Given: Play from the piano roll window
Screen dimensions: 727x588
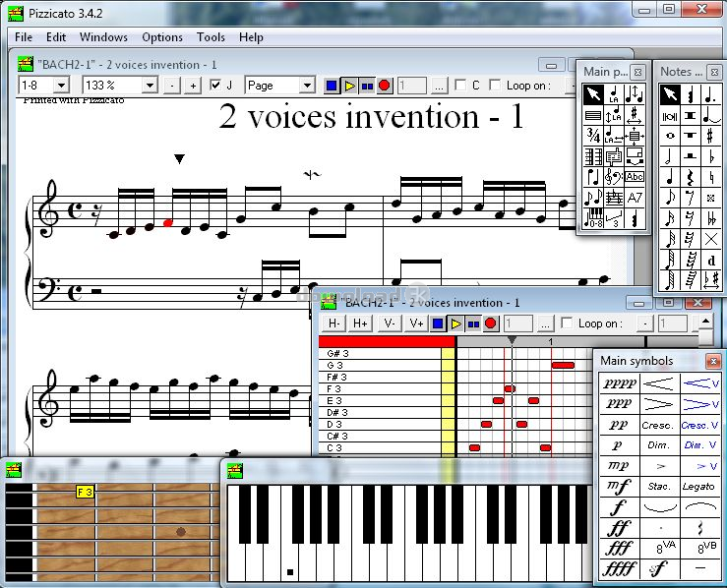Looking at the screenshot, I should (x=455, y=323).
